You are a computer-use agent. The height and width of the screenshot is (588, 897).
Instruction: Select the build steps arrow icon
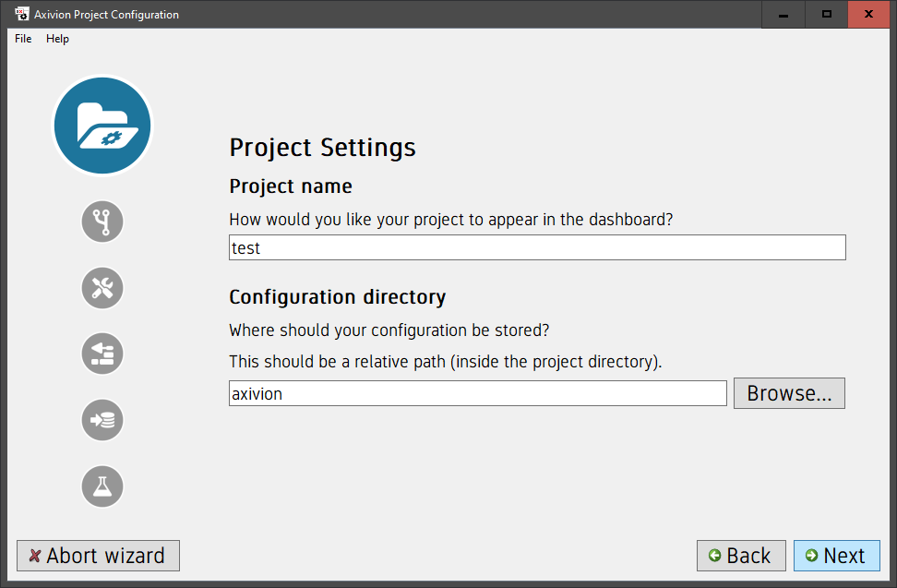pos(102,354)
